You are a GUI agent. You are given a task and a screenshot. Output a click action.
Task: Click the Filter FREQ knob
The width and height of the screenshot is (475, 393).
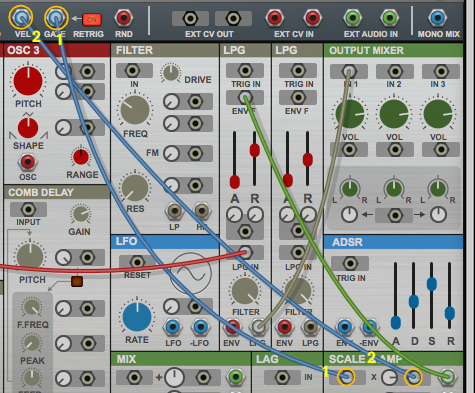pyautogui.click(x=135, y=110)
